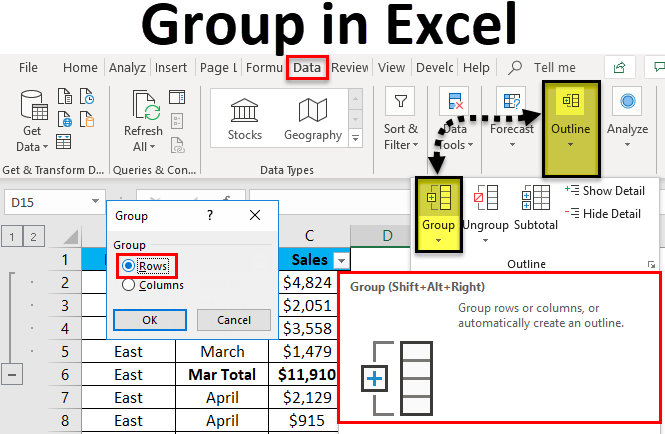Click Cancel in the Group dialog
Image resolution: width=665 pixels, height=434 pixels.
tap(234, 320)
